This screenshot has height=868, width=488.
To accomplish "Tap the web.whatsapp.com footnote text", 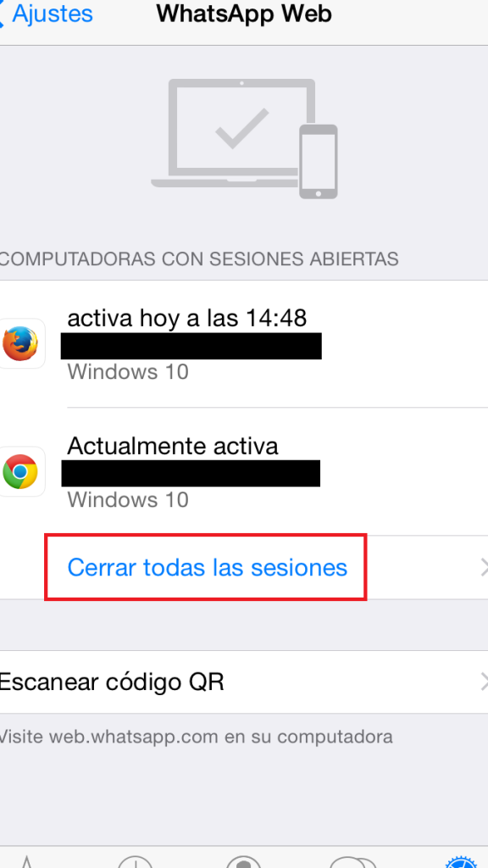I will (x=196, y=737).
